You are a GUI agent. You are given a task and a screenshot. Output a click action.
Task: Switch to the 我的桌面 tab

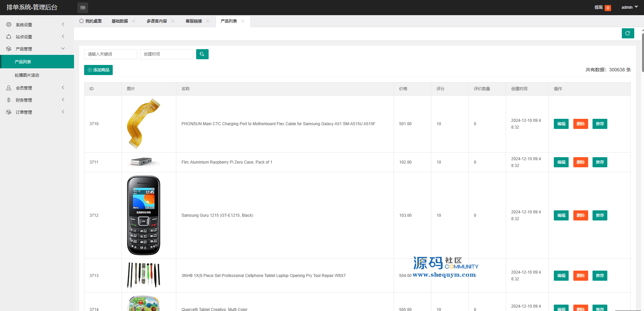(x=91, y=21)
